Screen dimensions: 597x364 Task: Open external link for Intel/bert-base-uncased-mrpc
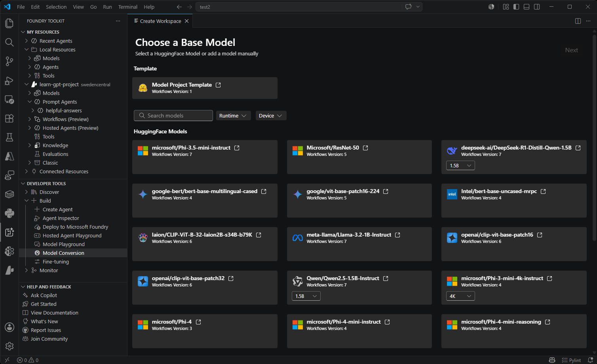pos(543,191)
